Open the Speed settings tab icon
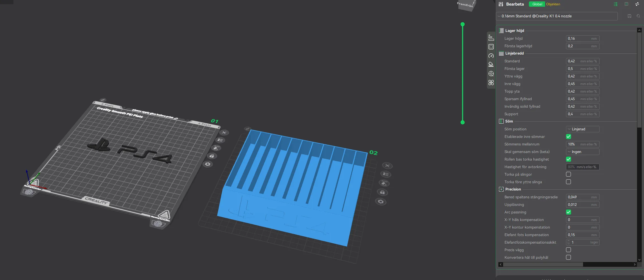The height and width of the screenshot is (280, 644). (491, 56)
